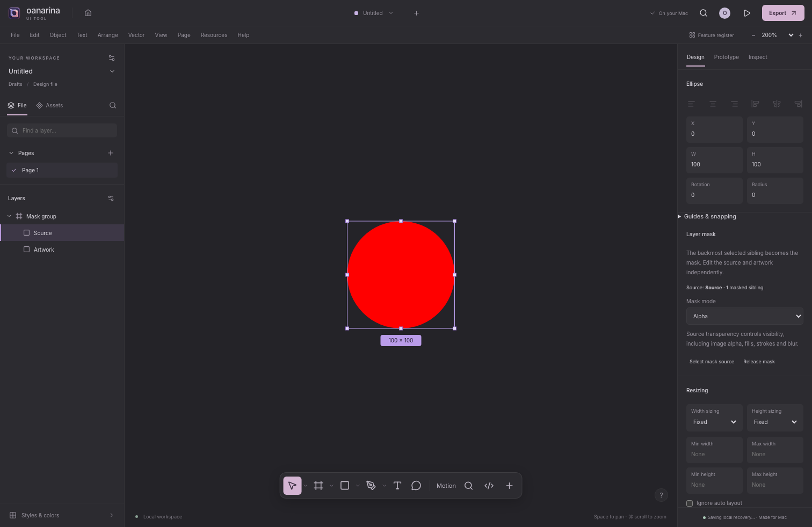Select the Artwork layer
This screenshot has height=527, width=812.
click(62, 250)
